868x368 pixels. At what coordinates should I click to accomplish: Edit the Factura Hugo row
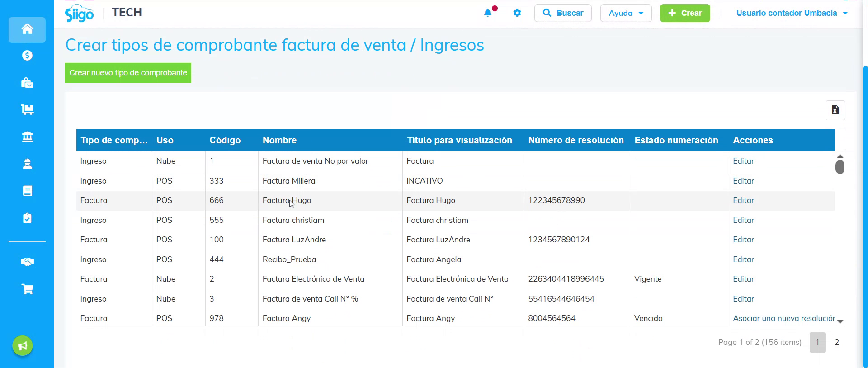click(x=743, y=200)
